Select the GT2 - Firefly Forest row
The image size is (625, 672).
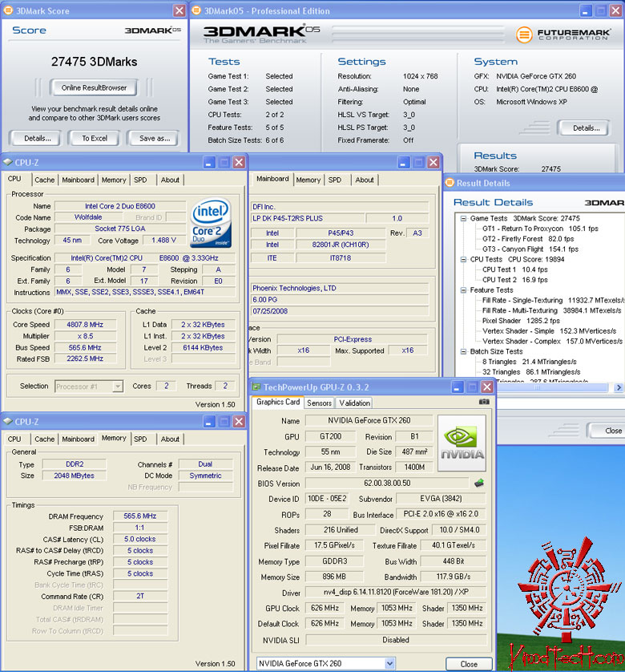pos(528,239)
